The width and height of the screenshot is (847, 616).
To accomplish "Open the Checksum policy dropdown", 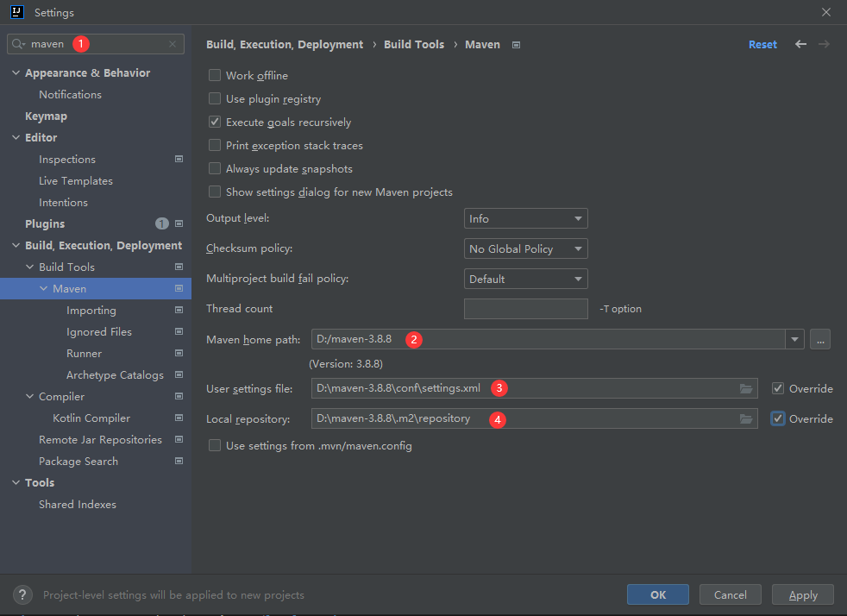I will point(525,249).
